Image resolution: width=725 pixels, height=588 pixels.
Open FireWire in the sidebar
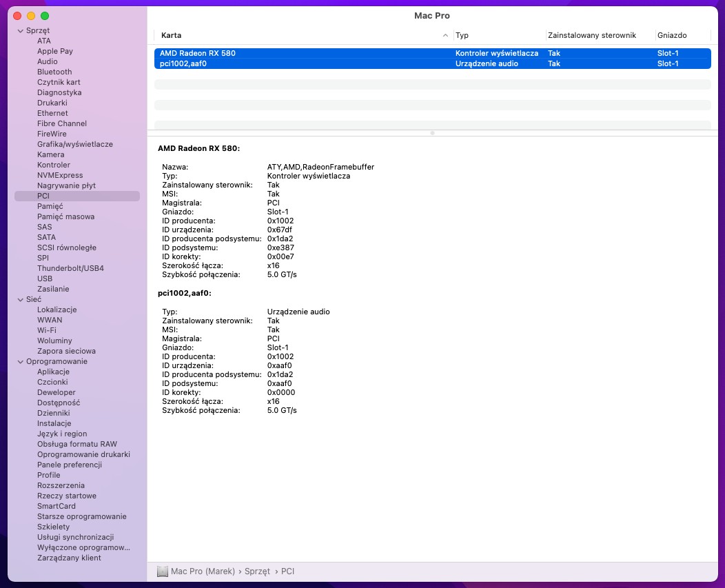(x=52, y=134)
